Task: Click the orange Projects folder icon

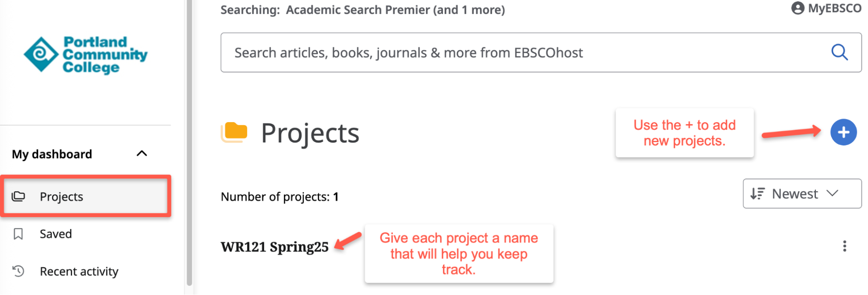Action: [234, 133]
